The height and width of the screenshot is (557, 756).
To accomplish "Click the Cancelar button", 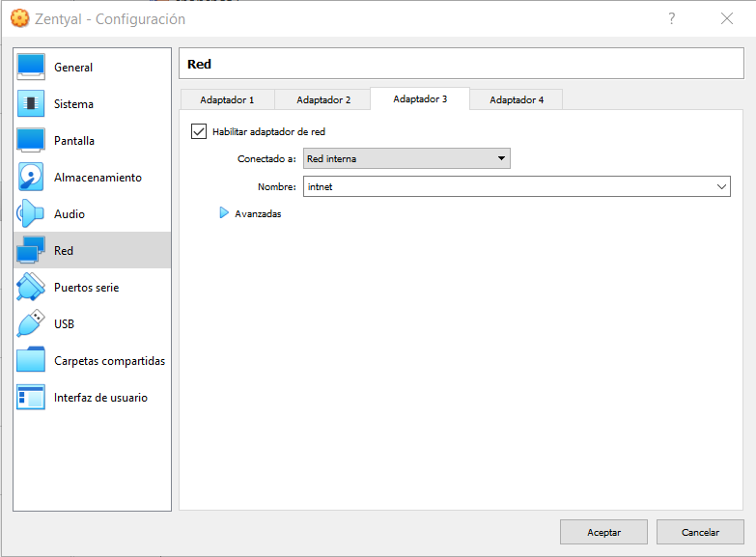I will pyautogui.click(x=700, y=532).
